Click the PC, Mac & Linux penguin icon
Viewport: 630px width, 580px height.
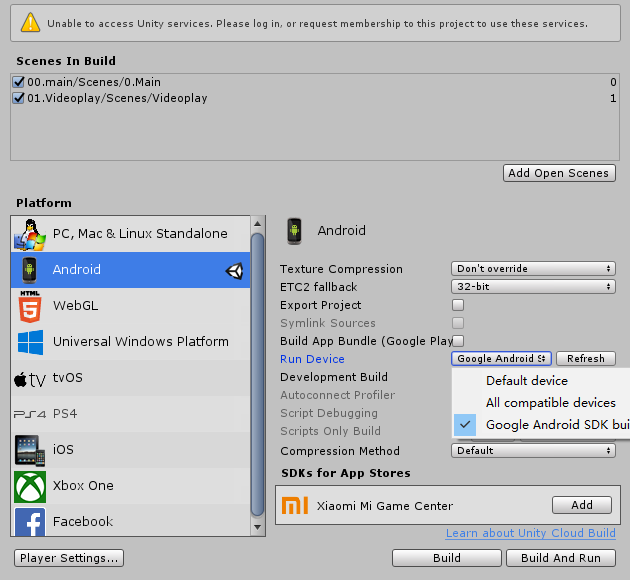point(30,235)
